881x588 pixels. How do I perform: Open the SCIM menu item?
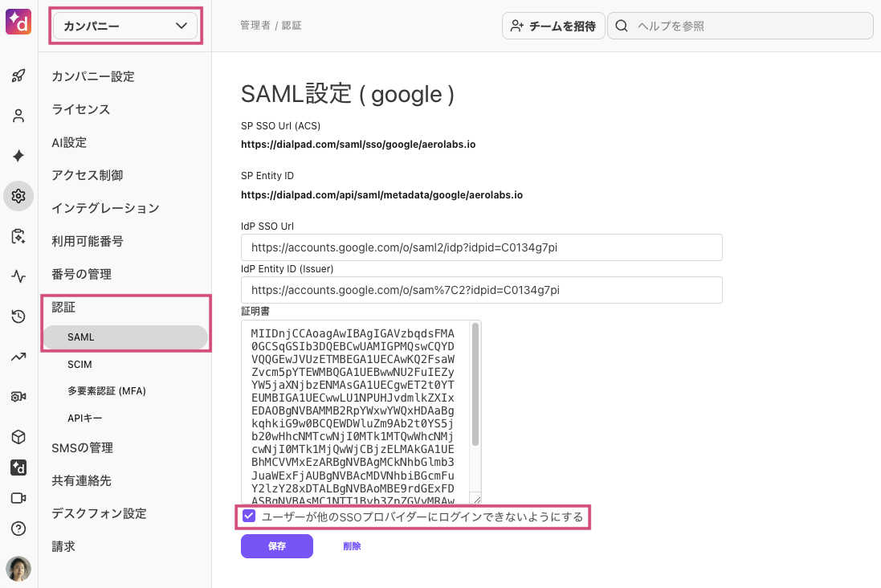click(80, 365)
